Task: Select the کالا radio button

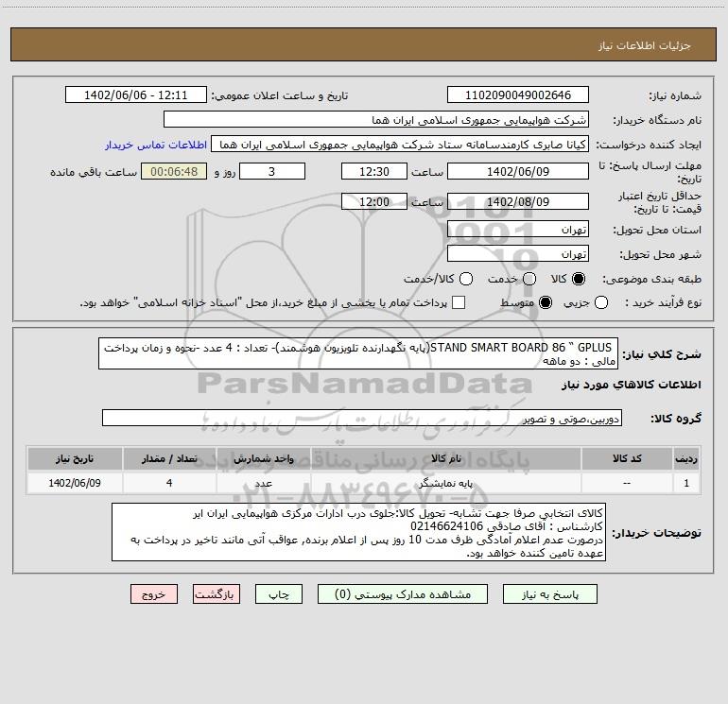Action: pyautogui.click(x=579, y=279)
